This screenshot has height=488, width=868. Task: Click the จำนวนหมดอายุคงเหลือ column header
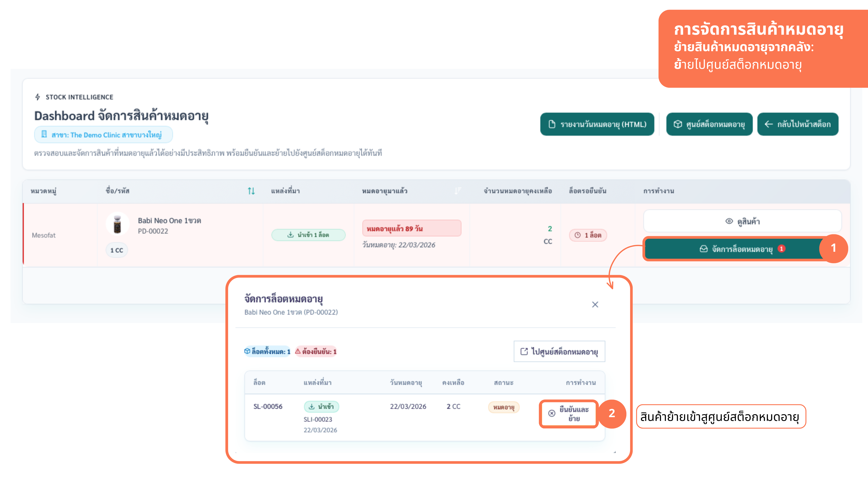point(518,191)
